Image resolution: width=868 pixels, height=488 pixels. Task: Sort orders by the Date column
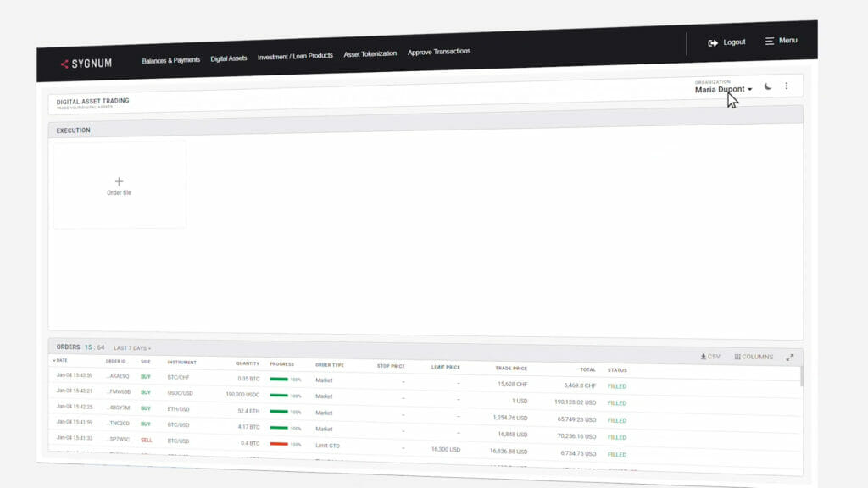60,360
